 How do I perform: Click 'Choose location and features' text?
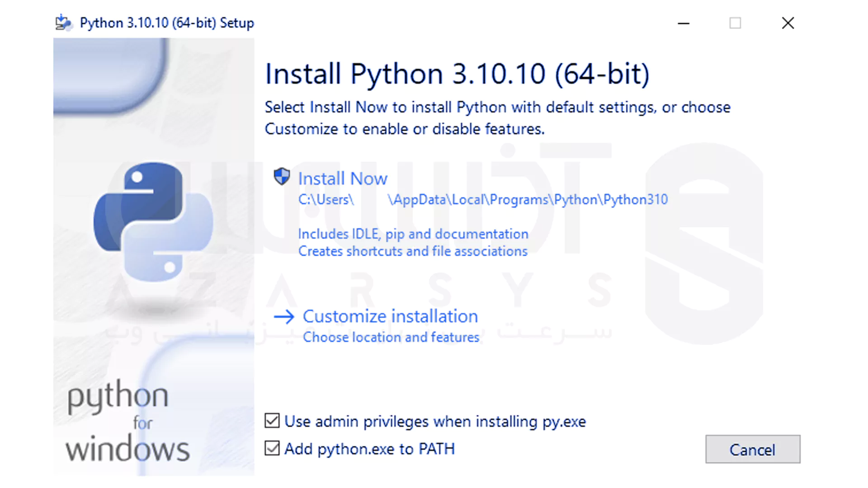[x=391, y=337]
